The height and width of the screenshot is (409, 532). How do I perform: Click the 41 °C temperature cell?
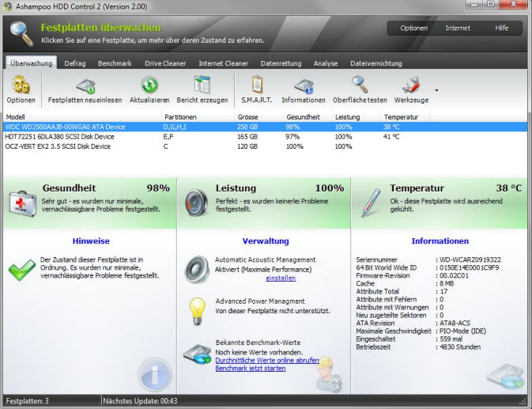(x=391, y=137)
